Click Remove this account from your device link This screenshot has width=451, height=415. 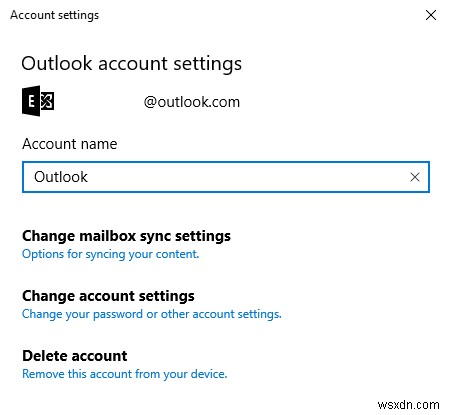click(x=125, y=374)
